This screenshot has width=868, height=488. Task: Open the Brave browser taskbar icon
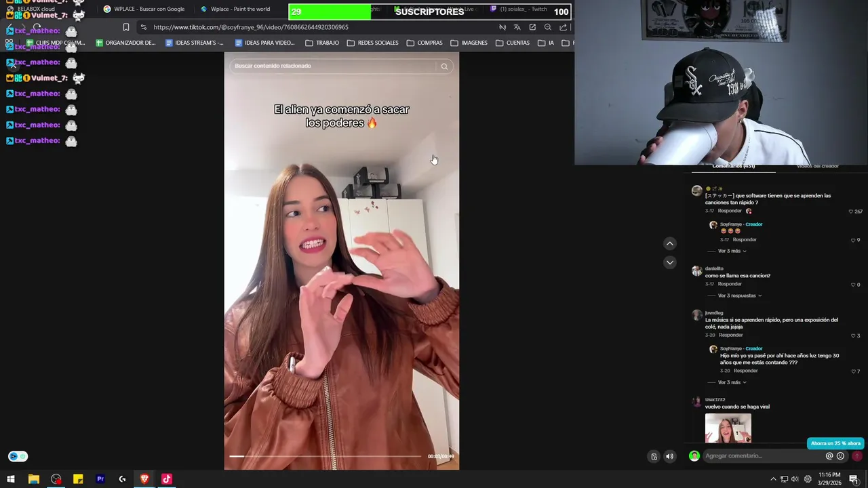coord(144,479)
